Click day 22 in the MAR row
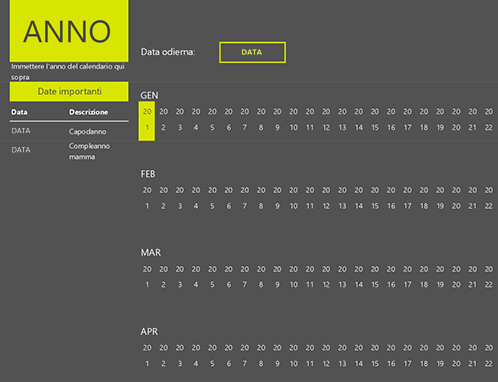The height and width of the screenshot is (382, 498). [489, 285]
